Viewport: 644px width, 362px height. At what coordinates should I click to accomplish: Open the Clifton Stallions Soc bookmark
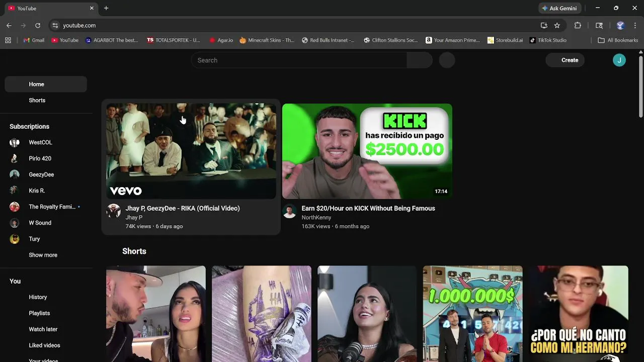pos(391,40)
